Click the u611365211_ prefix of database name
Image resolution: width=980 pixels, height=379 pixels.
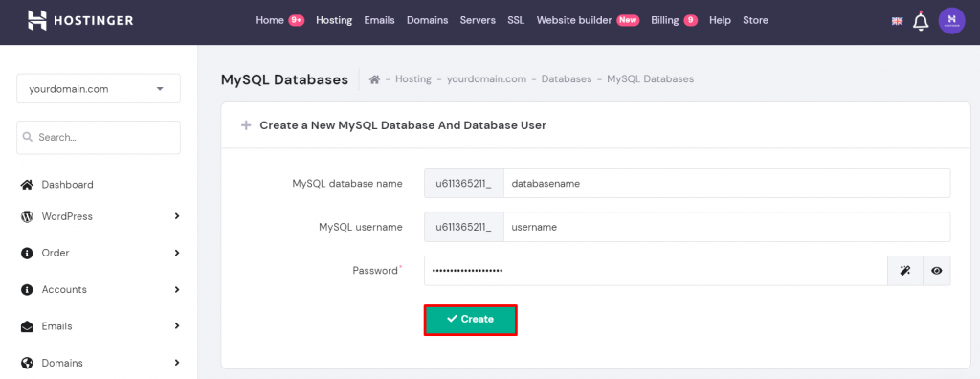(464, 184)
